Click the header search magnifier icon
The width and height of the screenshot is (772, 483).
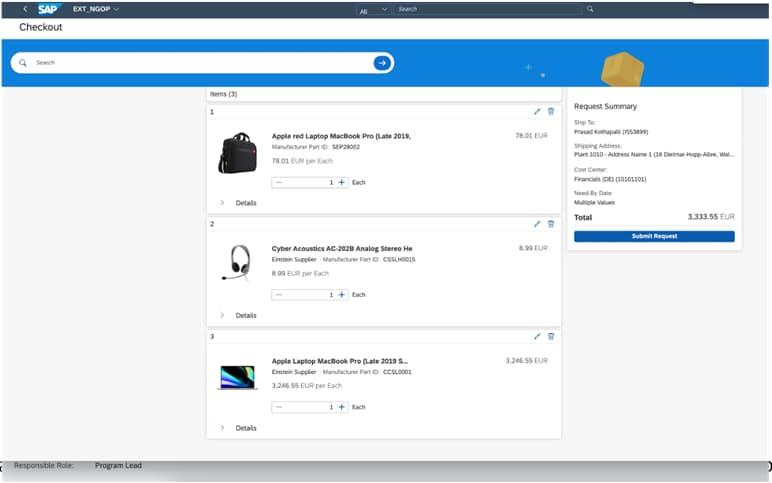click(x=590, y=9)
